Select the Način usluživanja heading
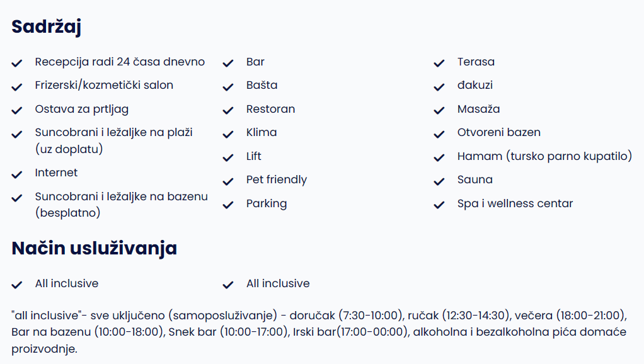The width and height of the screenshot is (644, 364). click(x=94, y=249)
